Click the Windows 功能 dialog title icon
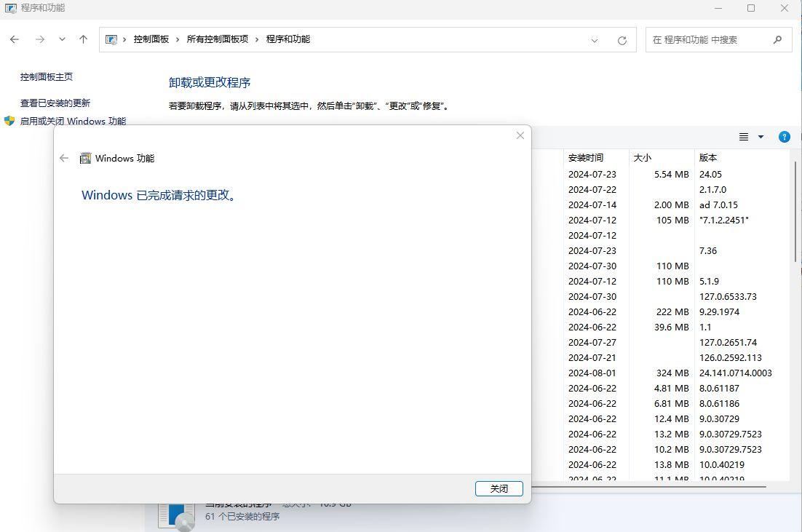 tap(85, 158)
